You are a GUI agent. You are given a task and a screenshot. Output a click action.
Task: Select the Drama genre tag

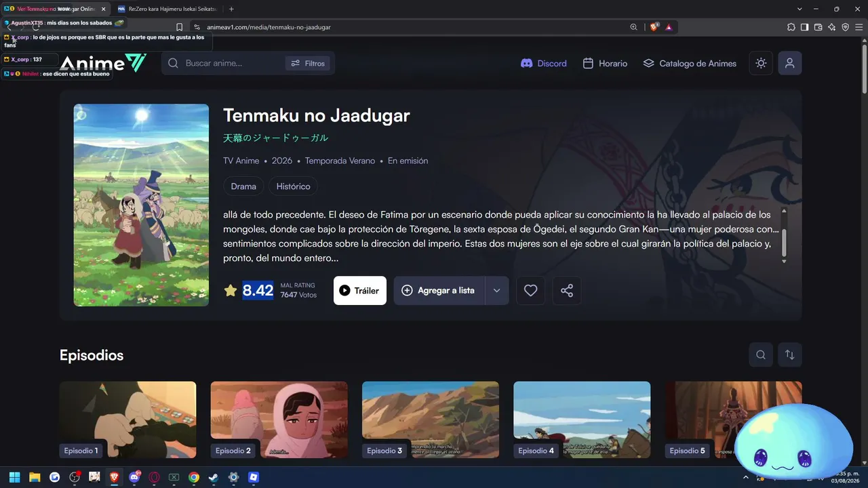[243, 186]
